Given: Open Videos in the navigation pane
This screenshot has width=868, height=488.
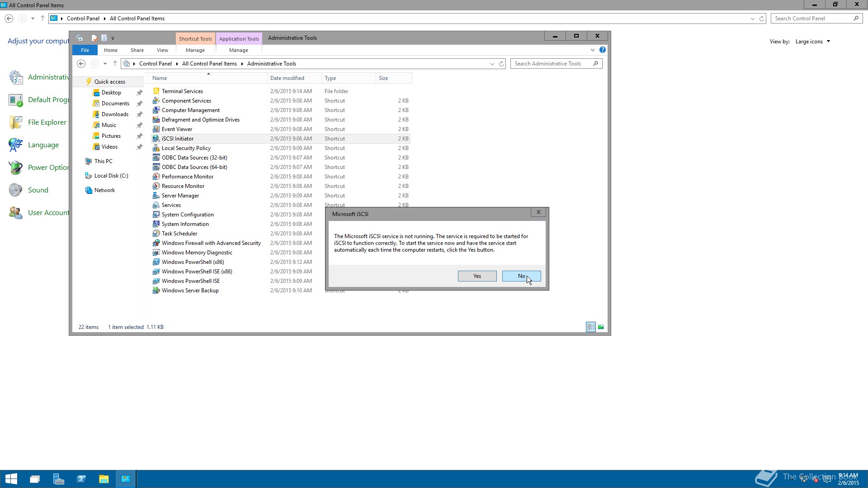Looking at the screenshot, I should [x=109, y=147].
